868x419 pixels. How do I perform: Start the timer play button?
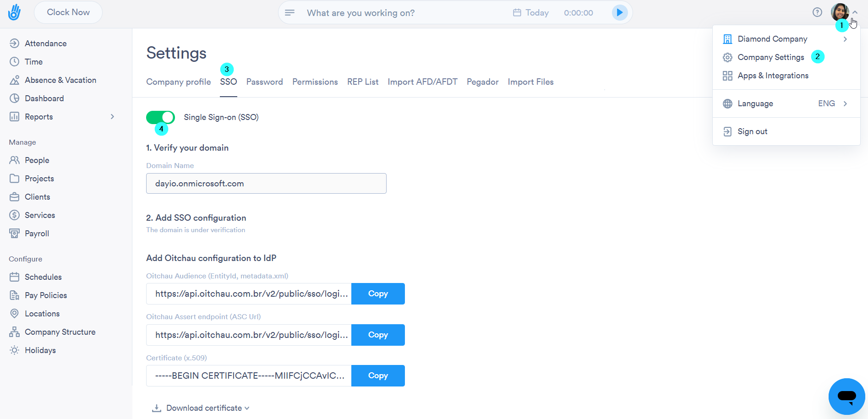(619, 12)
